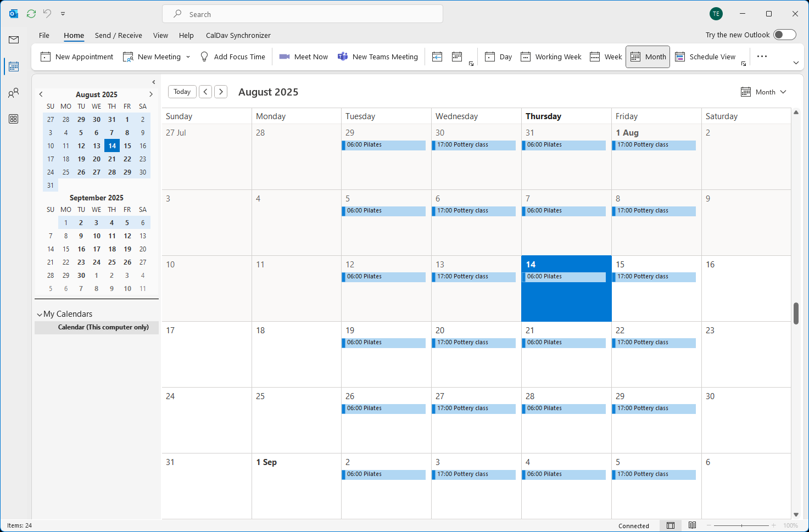
Task: Enable the Try the new Outlook switch
Action: (x=785, y=34)
